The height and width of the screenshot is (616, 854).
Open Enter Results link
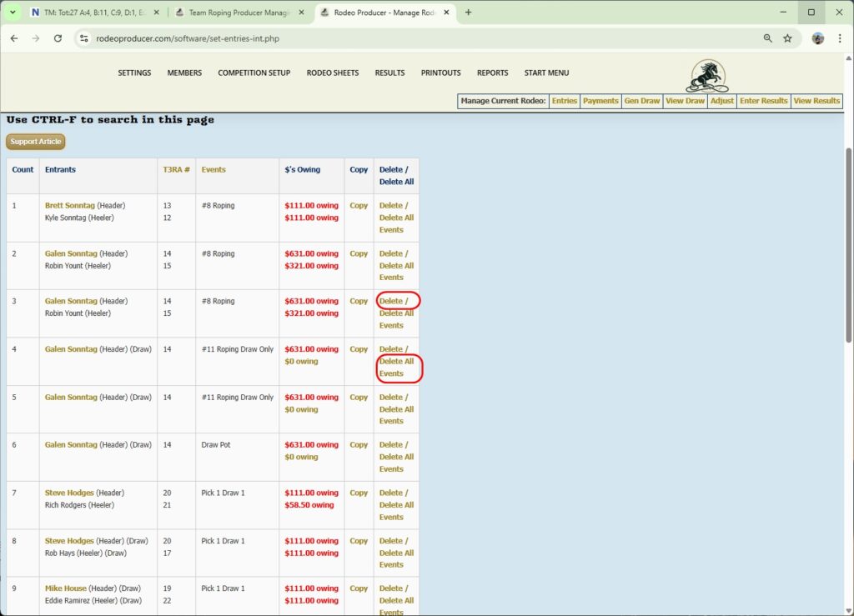pyautogui.click(x=764, y=101)
